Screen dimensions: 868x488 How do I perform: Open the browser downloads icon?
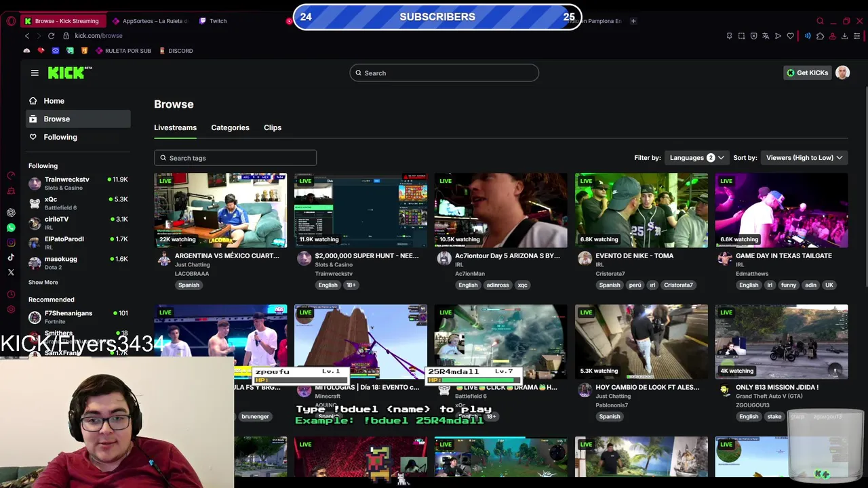[x=844, y=36]
